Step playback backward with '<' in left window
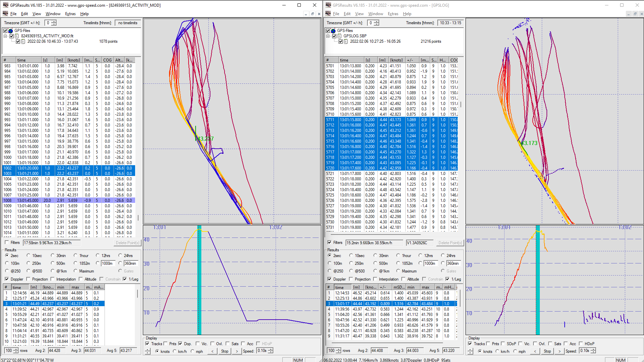The image size is (644, 362). click(212, 351)
